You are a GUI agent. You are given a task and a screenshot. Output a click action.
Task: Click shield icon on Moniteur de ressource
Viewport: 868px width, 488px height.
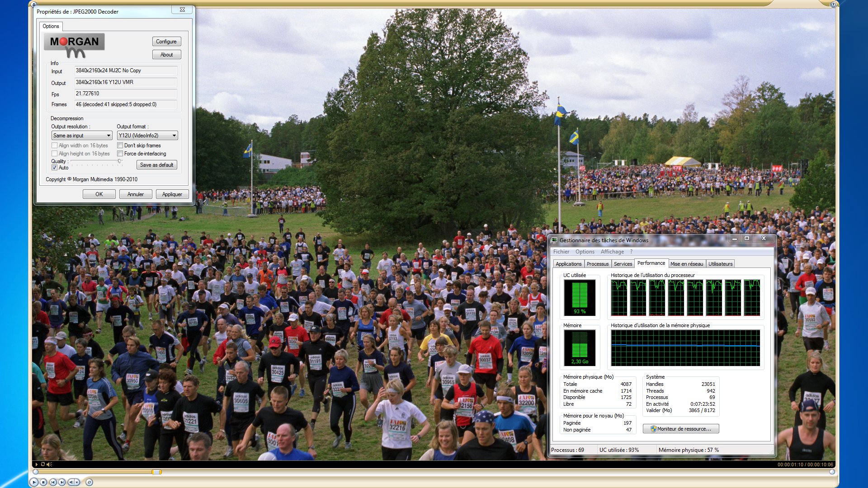pos(653,429)
